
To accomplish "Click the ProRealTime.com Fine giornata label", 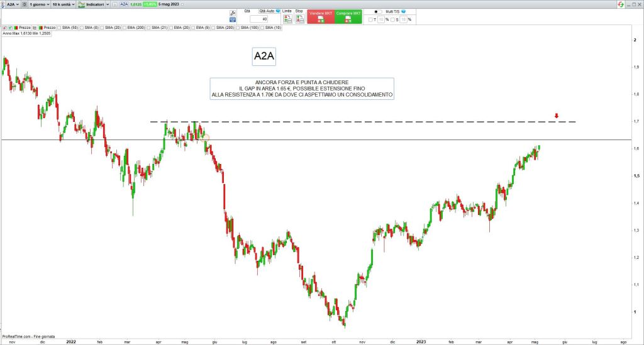I will point(28,336).
